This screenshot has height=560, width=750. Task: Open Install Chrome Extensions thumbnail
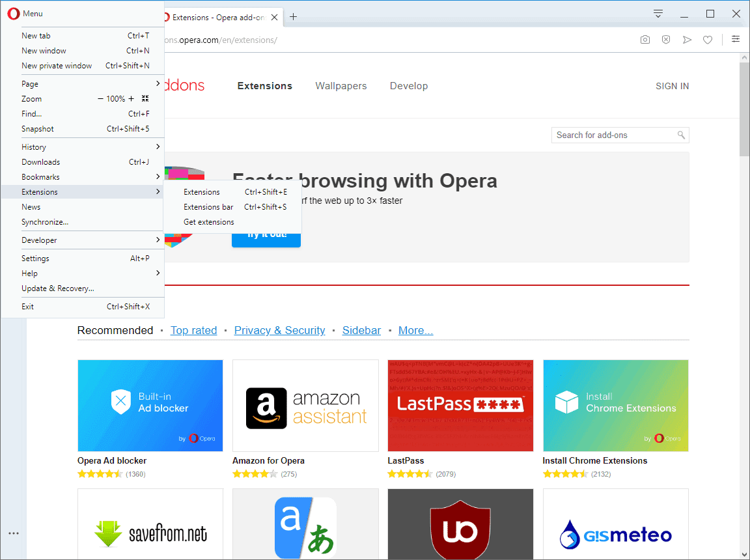[616, 406]
